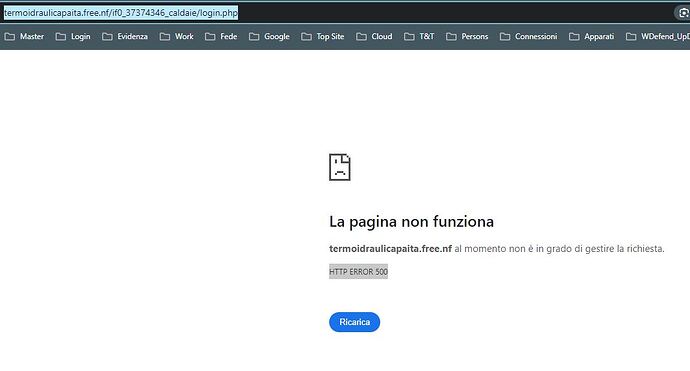The image size is (690, 371).
Task: Open the Google bookmarks folder
Action: (x=269, y=37)
